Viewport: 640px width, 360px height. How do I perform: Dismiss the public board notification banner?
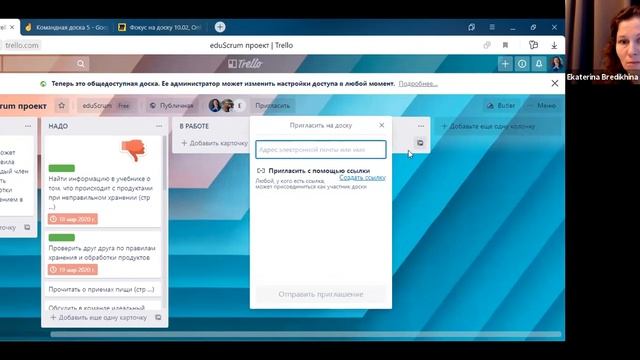(x=555, y=83)
